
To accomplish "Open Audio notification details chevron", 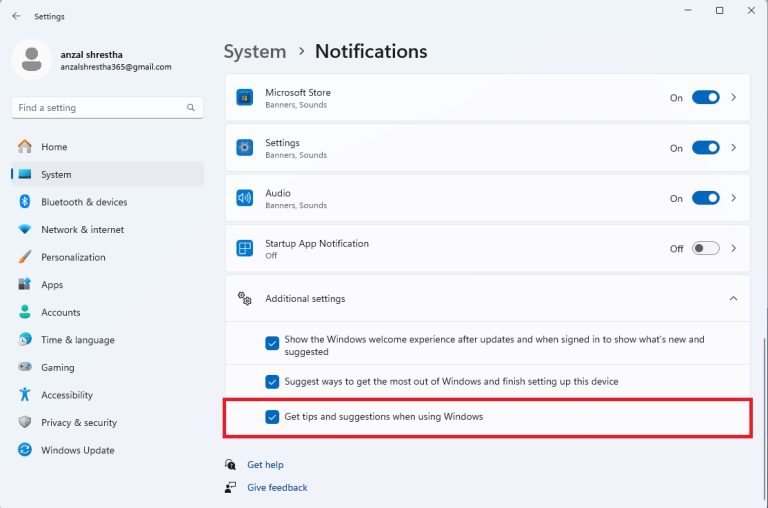I will (x=734, y=198).
